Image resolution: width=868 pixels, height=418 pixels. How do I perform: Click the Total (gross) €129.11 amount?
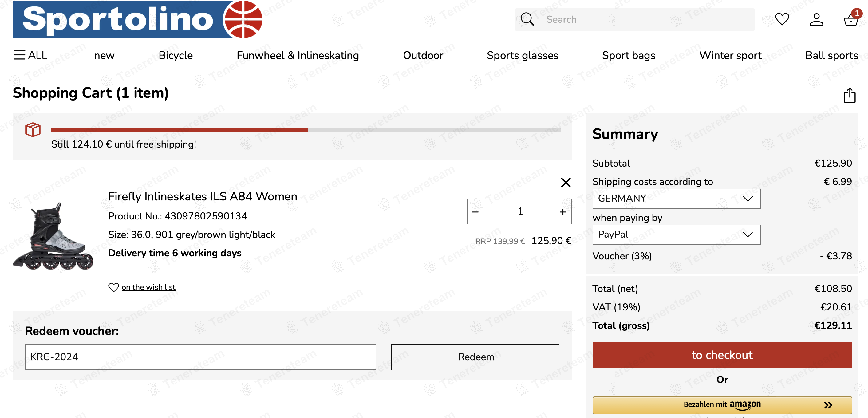coord(833,325)
